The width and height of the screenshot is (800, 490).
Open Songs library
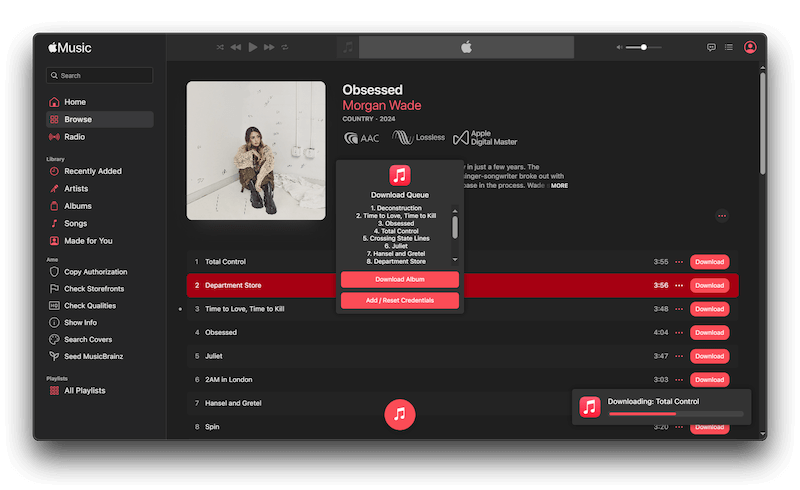tap(99, 223)
